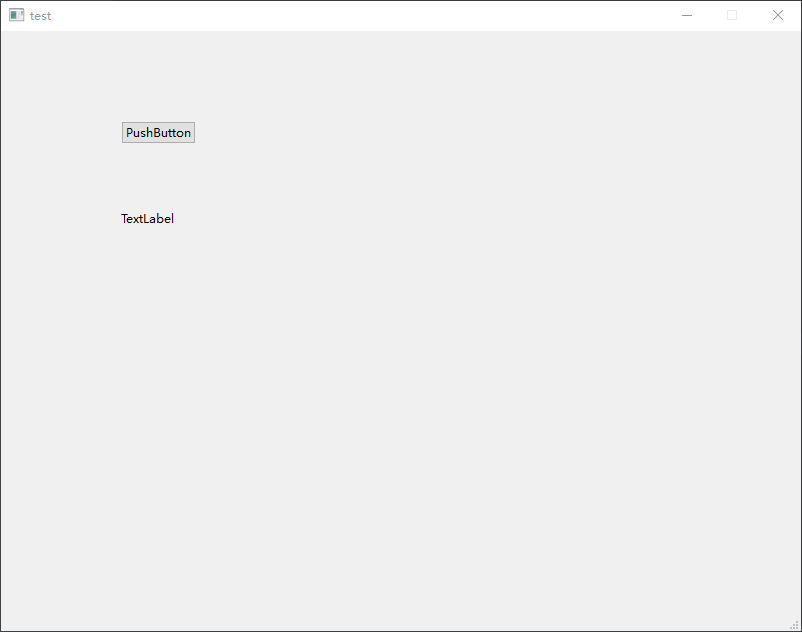Click the PushButton button

[x=158, y=133]
